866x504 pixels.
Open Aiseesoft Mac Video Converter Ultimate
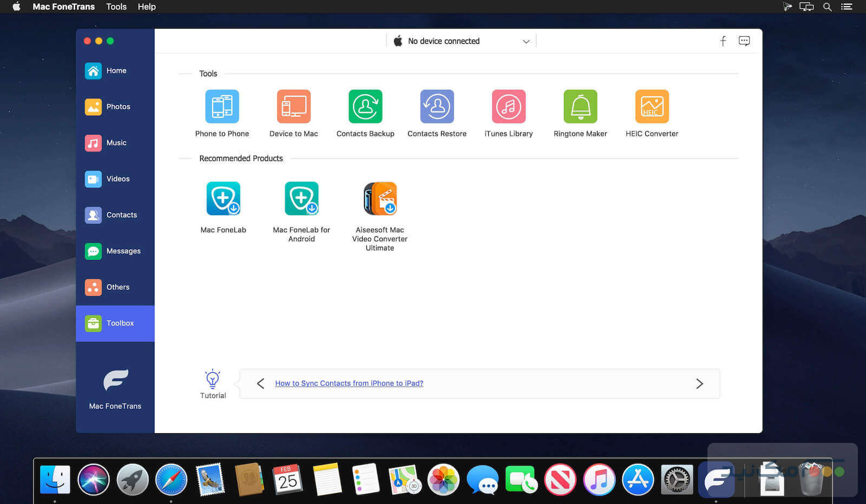click(379, 198)
